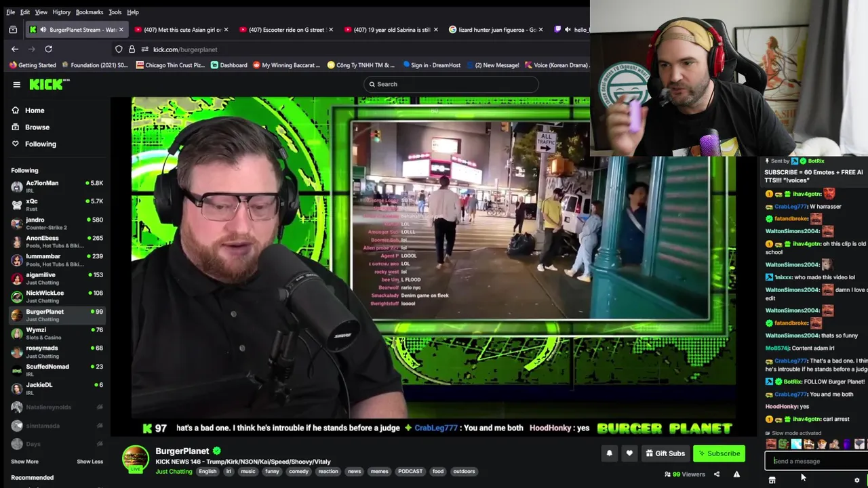Open lummambar channel in Following
This screenshot has height=488, width=868.
(x=57, y=260)
